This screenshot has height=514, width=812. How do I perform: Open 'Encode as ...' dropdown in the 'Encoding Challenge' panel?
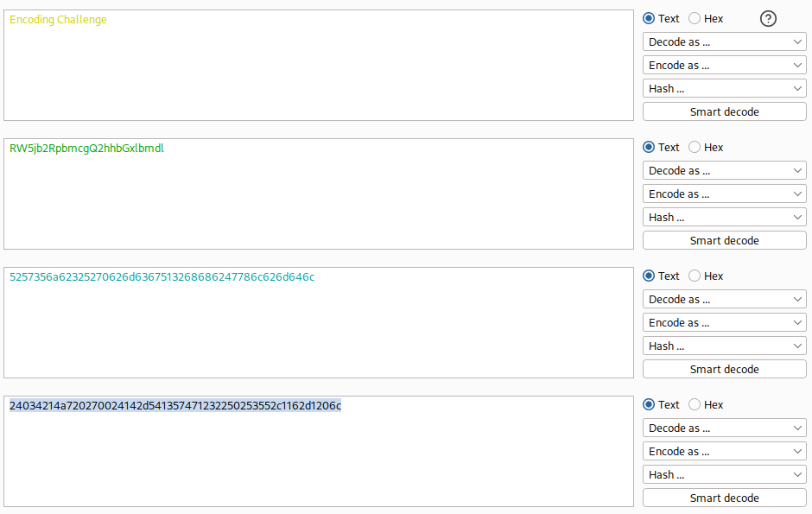click(x=725, y=65)
